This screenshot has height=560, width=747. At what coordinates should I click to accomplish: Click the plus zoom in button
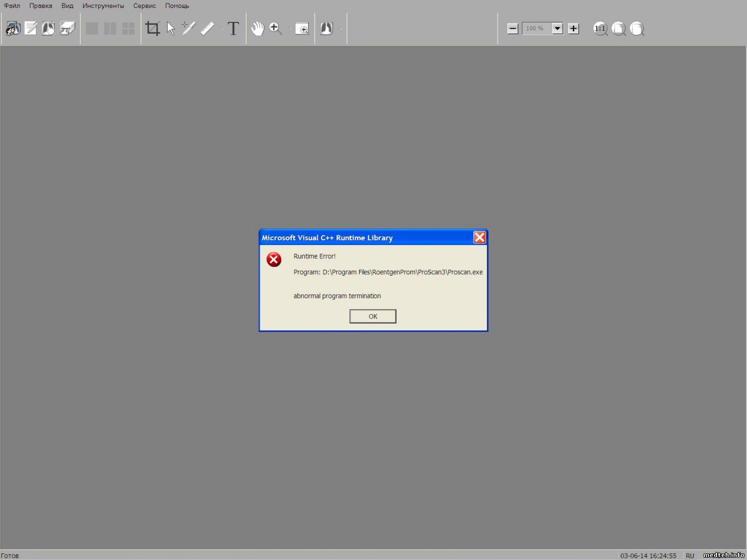coord(574,28)
